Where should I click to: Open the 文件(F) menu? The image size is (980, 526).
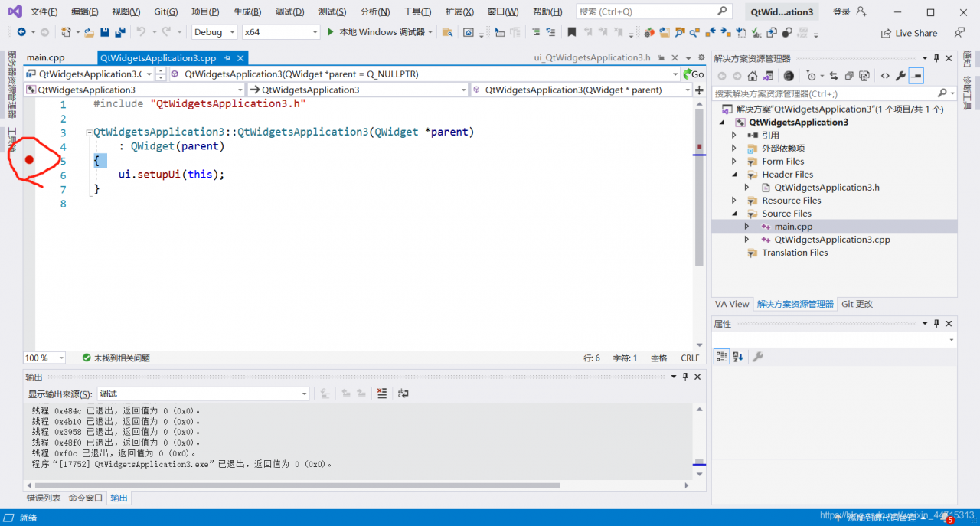44,11
